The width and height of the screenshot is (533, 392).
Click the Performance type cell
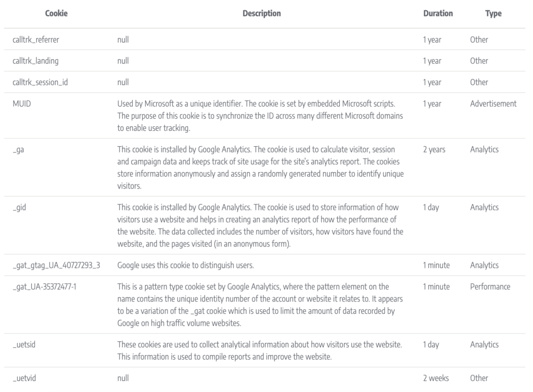[x=490, y=287]
